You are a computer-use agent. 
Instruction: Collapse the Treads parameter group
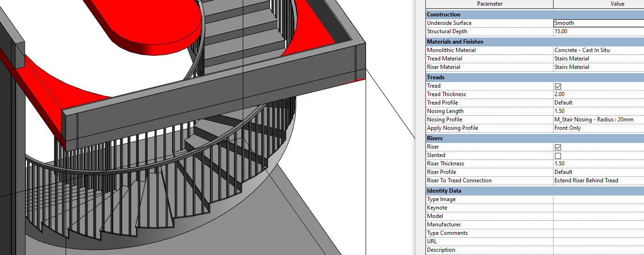535,77
